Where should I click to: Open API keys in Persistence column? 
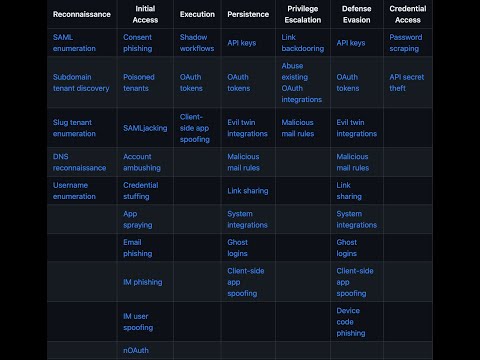click(242, 43)
